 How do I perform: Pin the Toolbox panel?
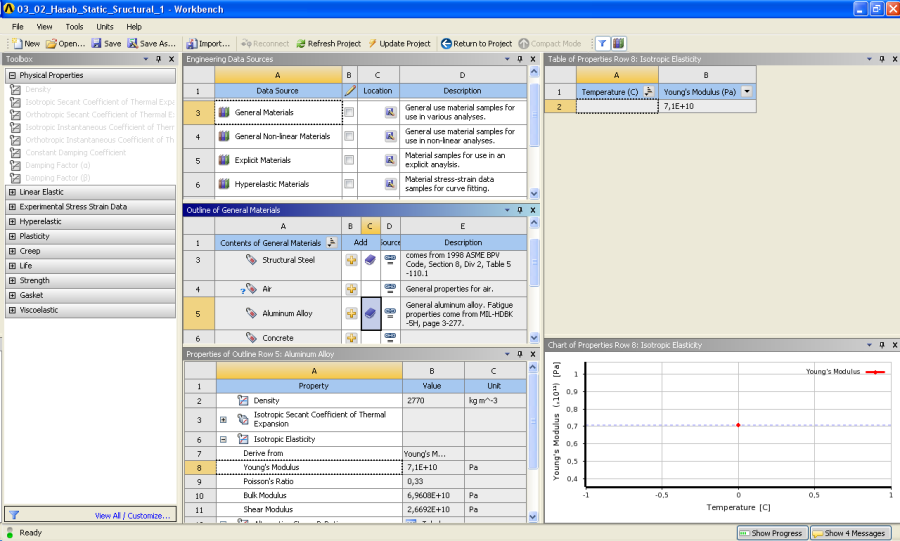(x=158, y=59)
